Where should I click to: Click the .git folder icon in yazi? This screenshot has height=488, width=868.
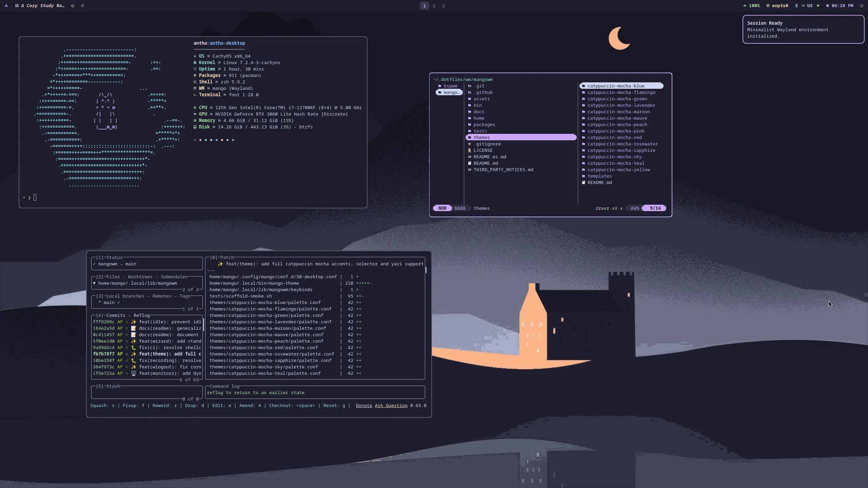[x=470, y=86]
